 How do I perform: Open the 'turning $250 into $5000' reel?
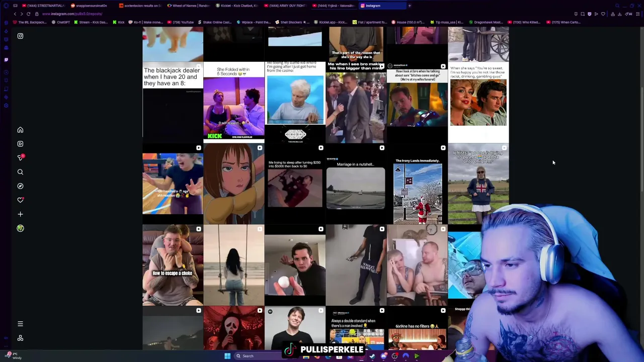[x=295, y=184]
